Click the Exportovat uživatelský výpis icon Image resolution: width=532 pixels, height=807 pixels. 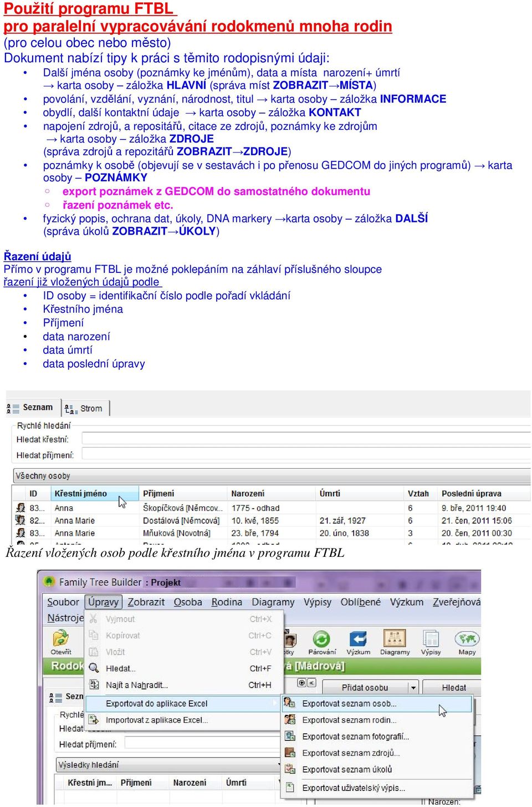point(290,787)
